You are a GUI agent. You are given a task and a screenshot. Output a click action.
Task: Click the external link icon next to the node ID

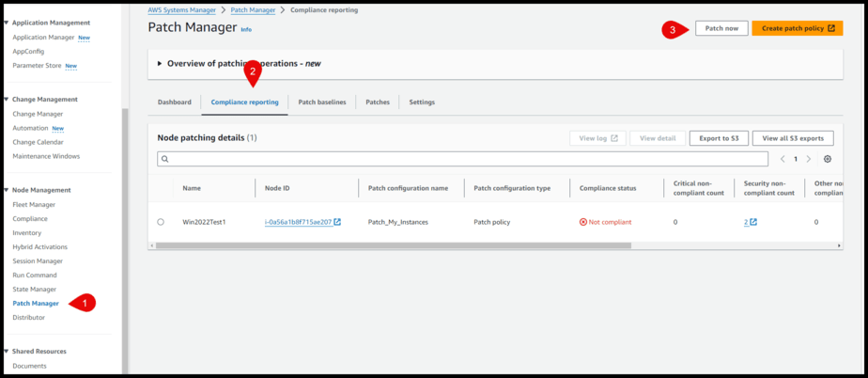337,222
